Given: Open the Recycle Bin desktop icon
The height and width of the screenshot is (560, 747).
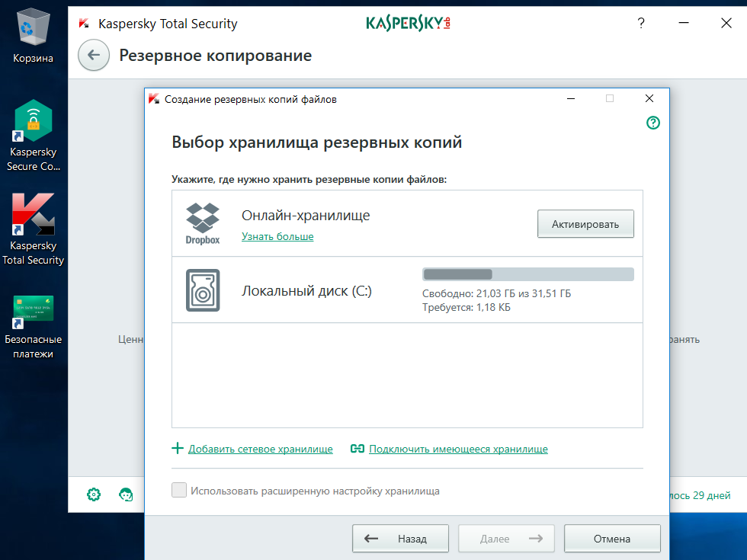Looking at the screenshot, I should (33, 36).
